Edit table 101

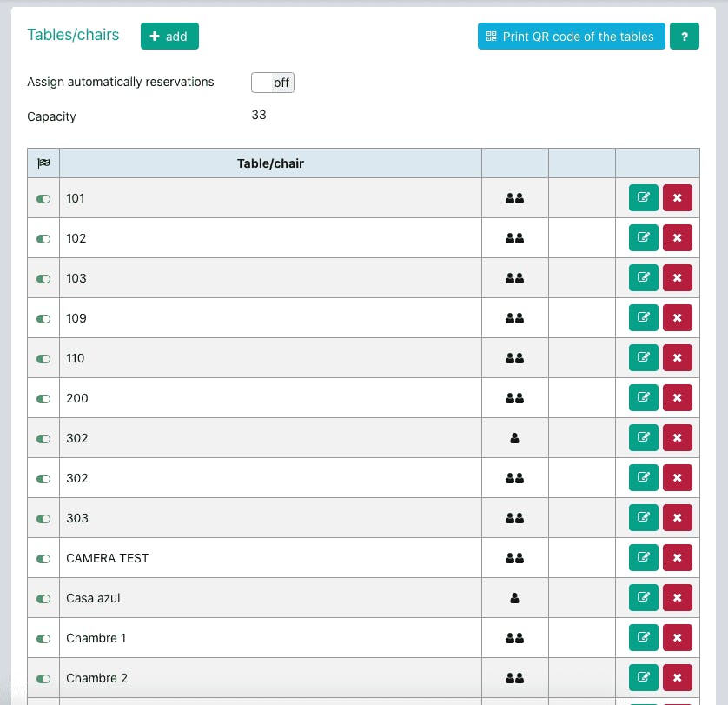tap(644, 197)
